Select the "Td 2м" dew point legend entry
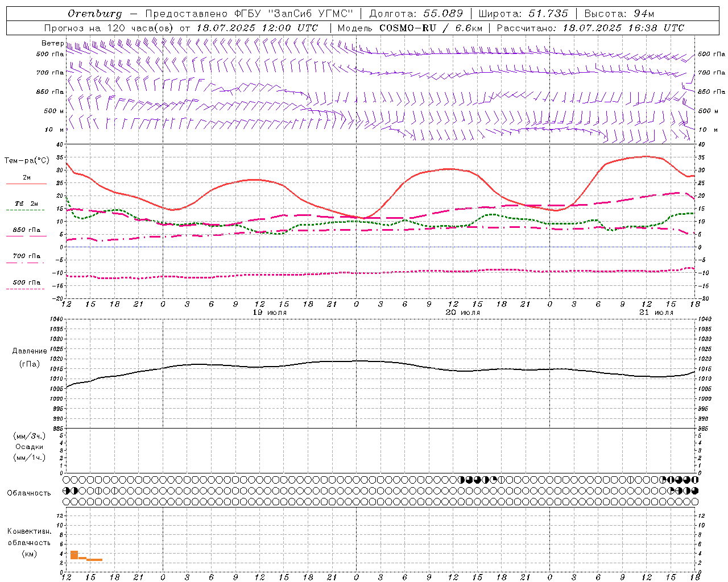This screenshot has width=728, height=582. (27, 203)
